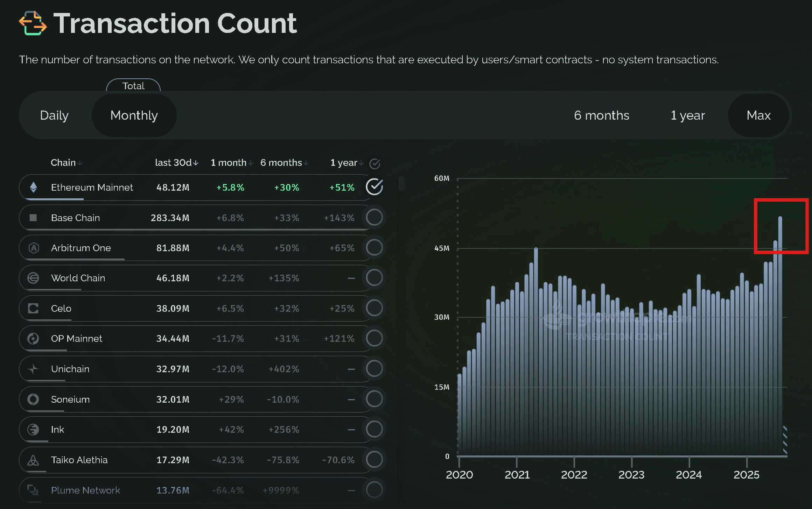Image resolution: width=812 pixels, height=509 pixels.
Task: Select the Total tab above Monthly
Action: [x=133, y=86]
